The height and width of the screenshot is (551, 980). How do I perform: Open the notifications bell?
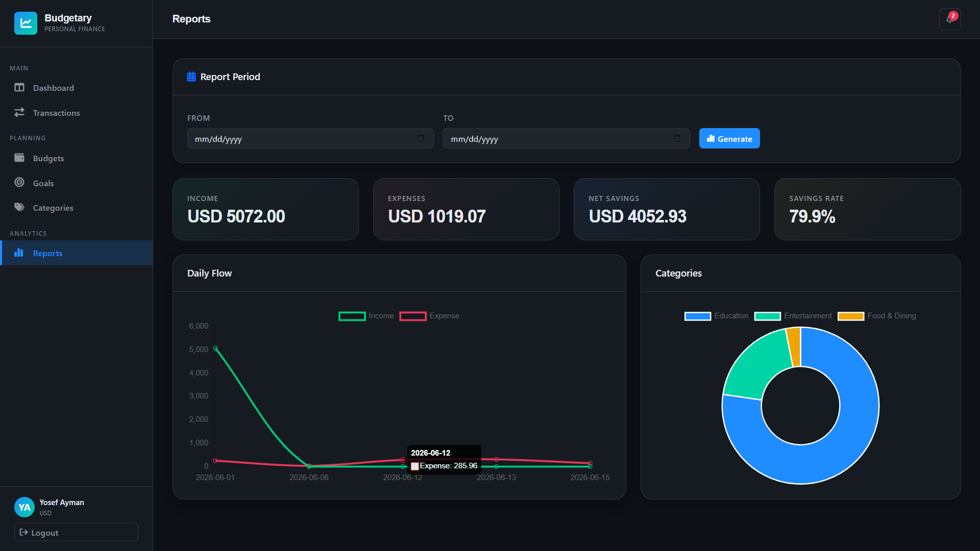coord(950,19)
